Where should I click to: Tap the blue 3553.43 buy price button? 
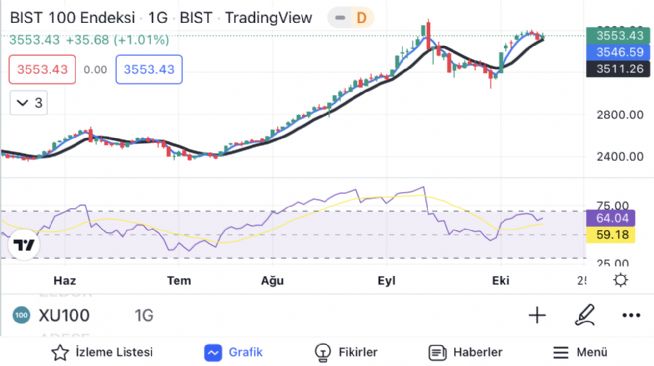click(149, 69)
